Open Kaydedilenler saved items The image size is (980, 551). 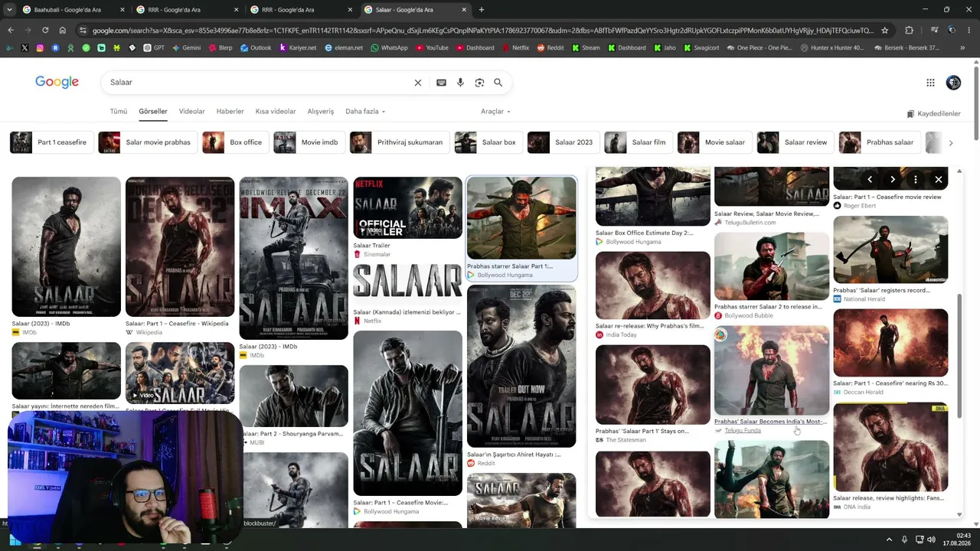[x=934, y=114]
